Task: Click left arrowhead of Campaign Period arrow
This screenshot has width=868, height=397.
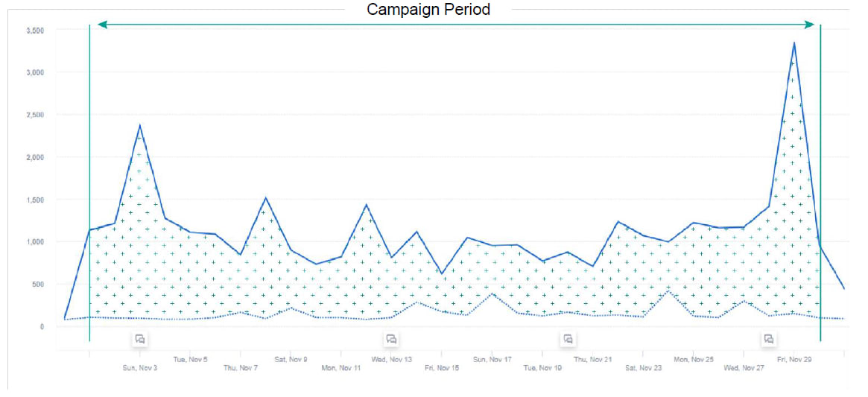Action: (x=102, y=25)
